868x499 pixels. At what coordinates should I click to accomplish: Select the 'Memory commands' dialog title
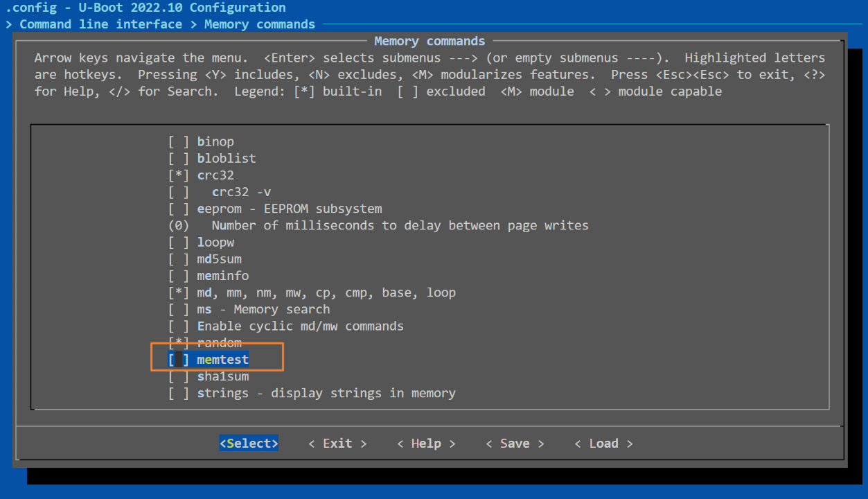[429, 42]
